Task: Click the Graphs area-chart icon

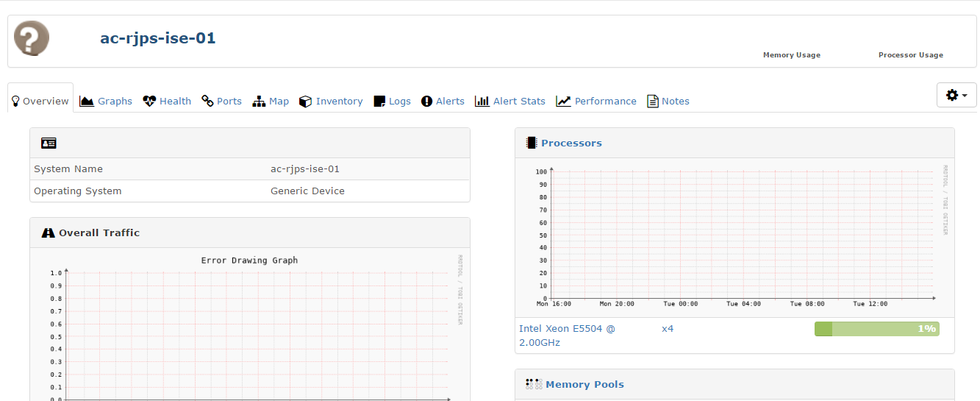Action: tap(87, 101)
